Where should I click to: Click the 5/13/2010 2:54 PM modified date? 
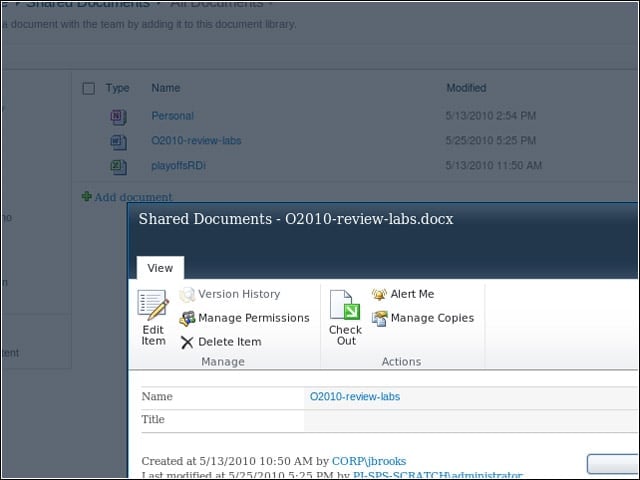(491, 116)
